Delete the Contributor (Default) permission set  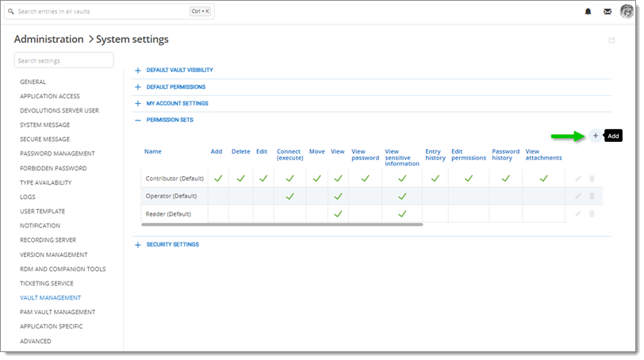[592, 178]
